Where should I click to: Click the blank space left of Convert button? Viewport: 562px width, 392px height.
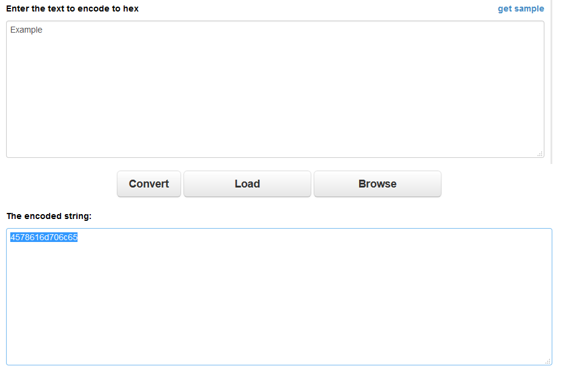click(61, 184)
